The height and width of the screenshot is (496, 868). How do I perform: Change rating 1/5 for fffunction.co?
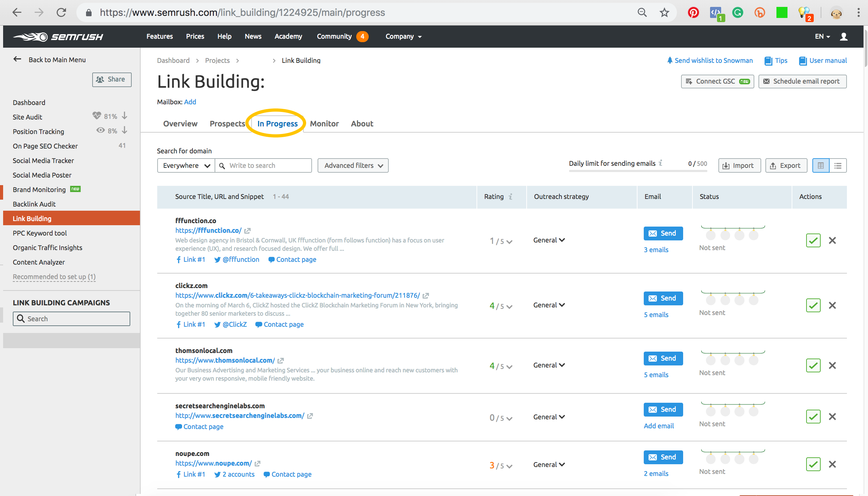pos(501,241)
